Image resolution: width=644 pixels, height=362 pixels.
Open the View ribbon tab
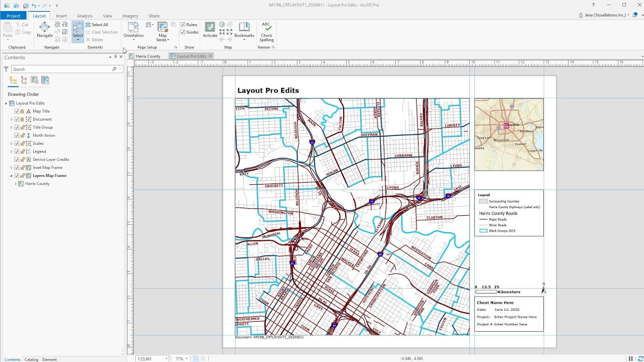pos(107,16)
